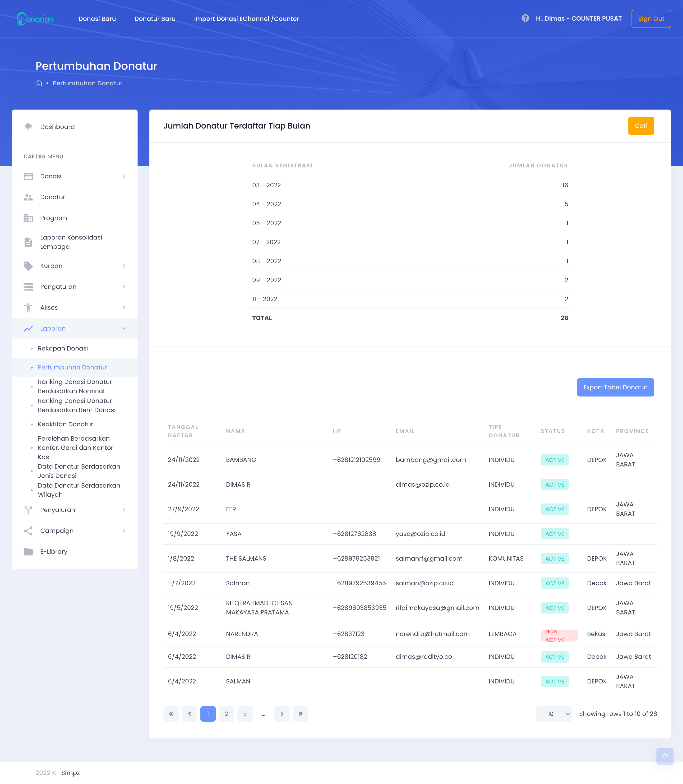This screenshot has height=784, width=683.
Task: Go to next page arrow
Action: tap(282, 714)
